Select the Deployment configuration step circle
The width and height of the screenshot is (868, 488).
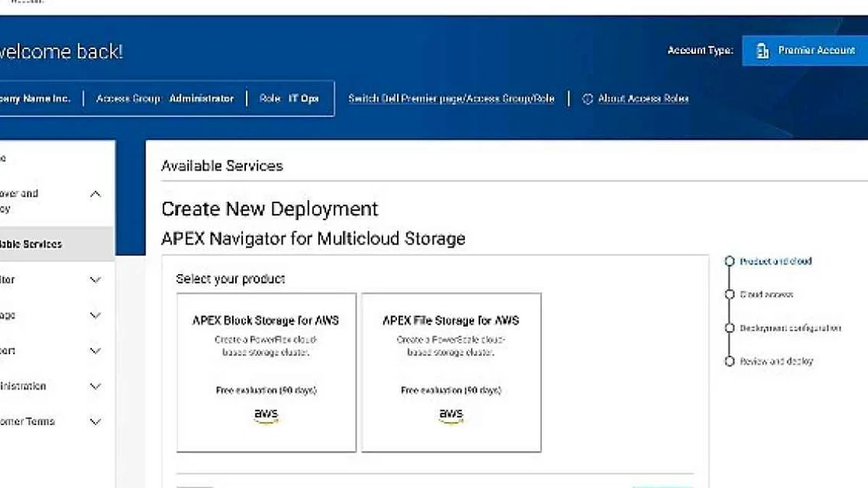[x=730, y=328]
